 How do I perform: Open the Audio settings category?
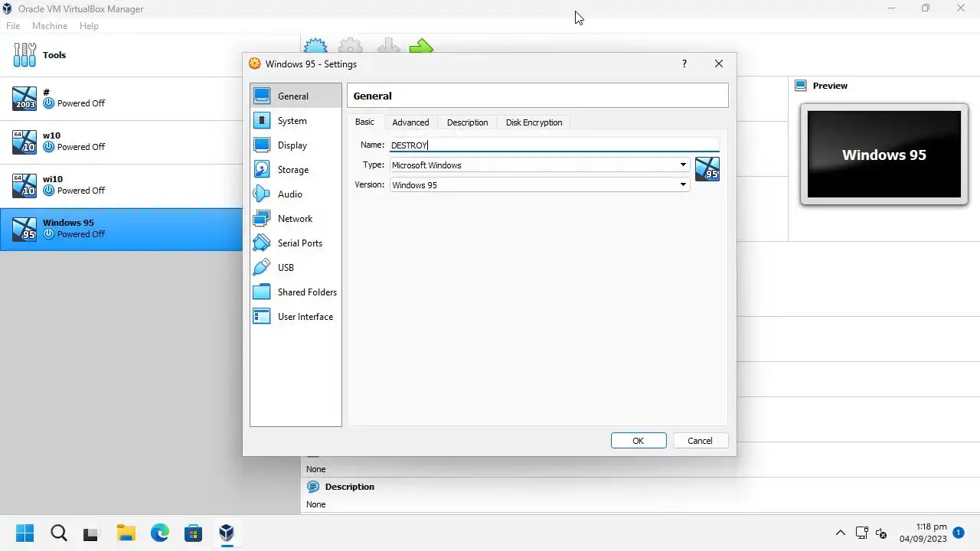[x=296, y=194]
